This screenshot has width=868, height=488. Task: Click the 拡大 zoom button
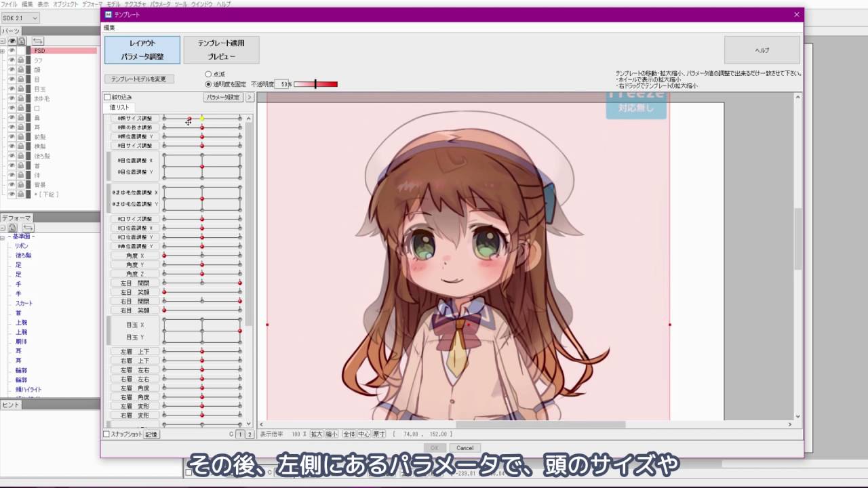pyautogui.click(x=317, y=434)
